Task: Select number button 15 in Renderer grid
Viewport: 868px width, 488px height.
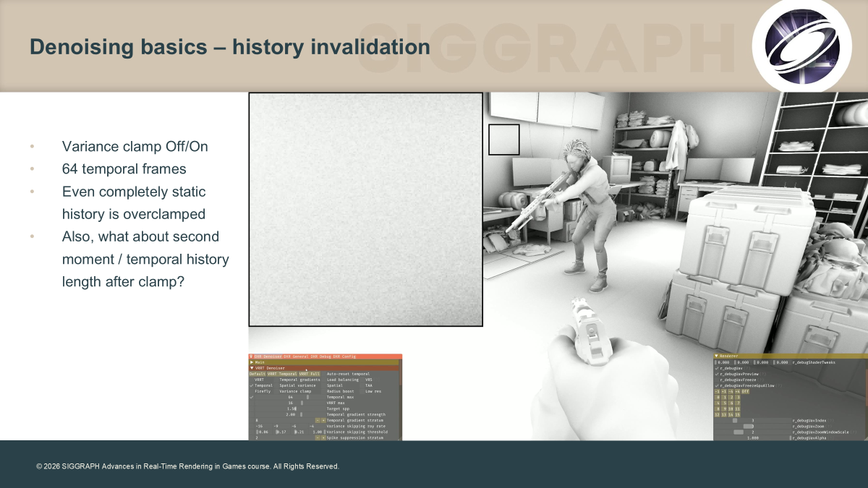Action: pyautogui.click(x=737, y=415)
